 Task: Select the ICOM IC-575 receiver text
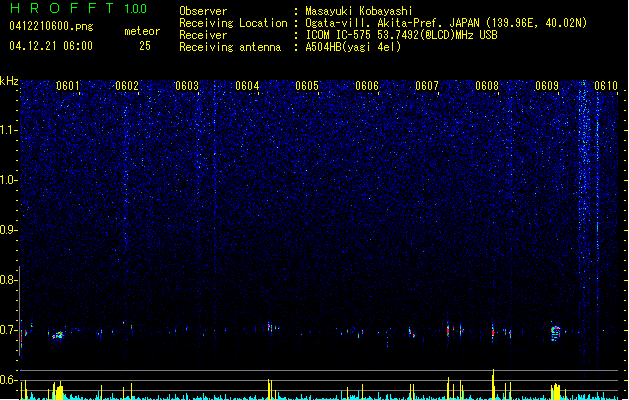pyautogui.click(x=401, y=35)
